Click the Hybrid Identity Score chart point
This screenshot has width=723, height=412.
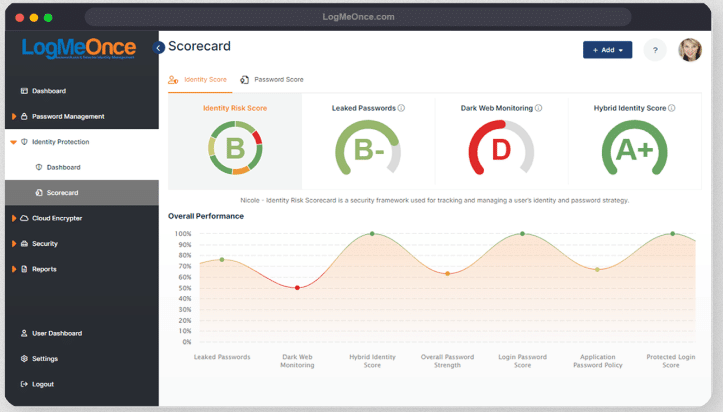372,234
